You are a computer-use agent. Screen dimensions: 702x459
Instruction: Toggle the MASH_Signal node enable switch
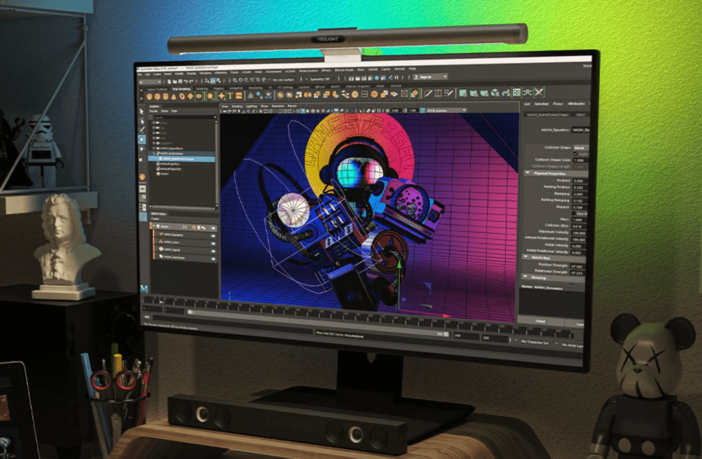213,251
